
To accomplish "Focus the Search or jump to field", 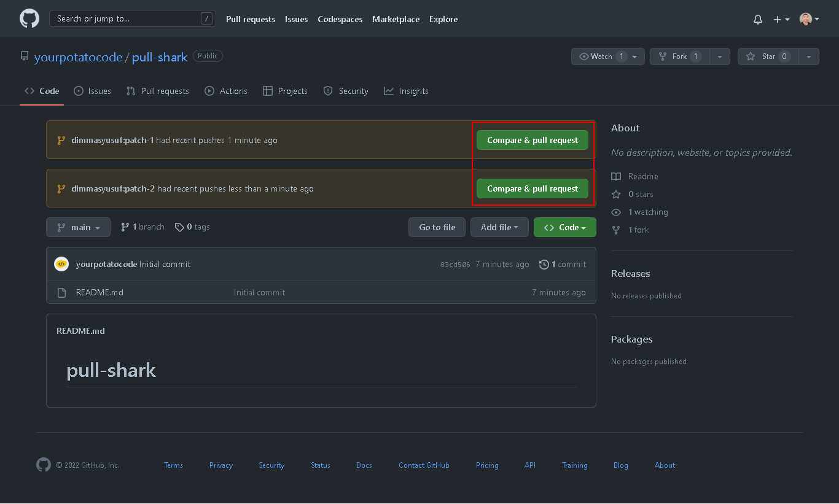I will pos(132,18).
